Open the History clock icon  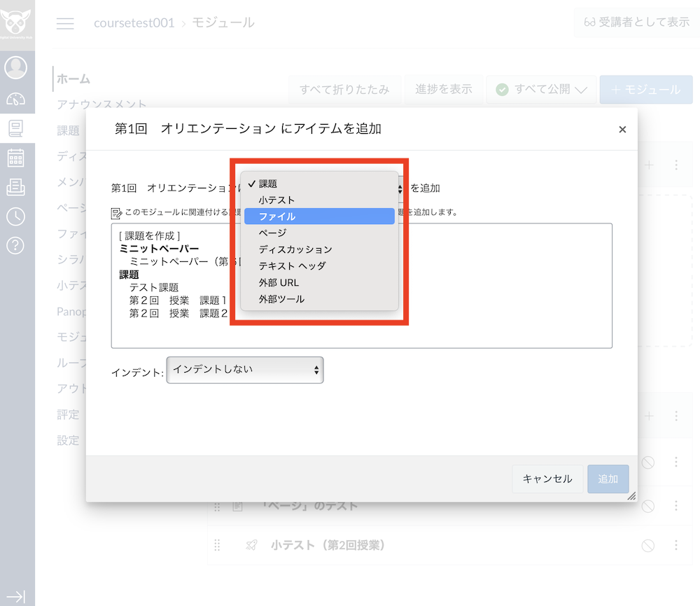17,216
